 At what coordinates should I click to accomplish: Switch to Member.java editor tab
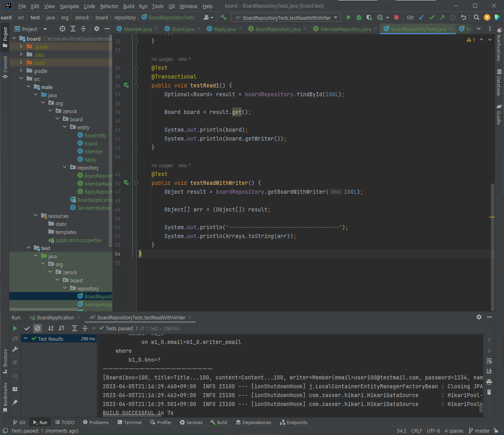[137, 29]
